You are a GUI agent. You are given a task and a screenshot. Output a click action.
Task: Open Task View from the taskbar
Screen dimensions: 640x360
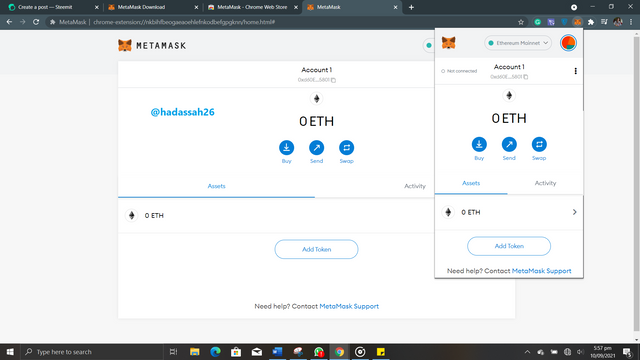pos(173,351)
